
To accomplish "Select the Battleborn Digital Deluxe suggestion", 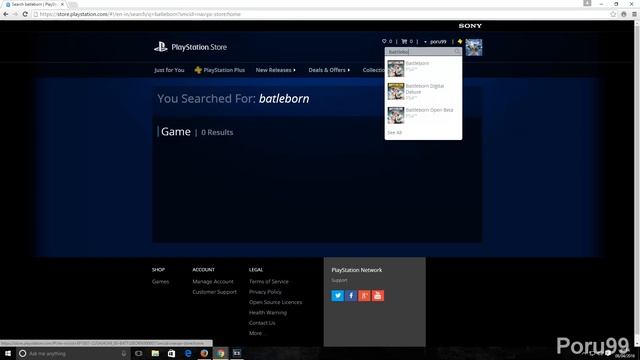I will point(423,92).
